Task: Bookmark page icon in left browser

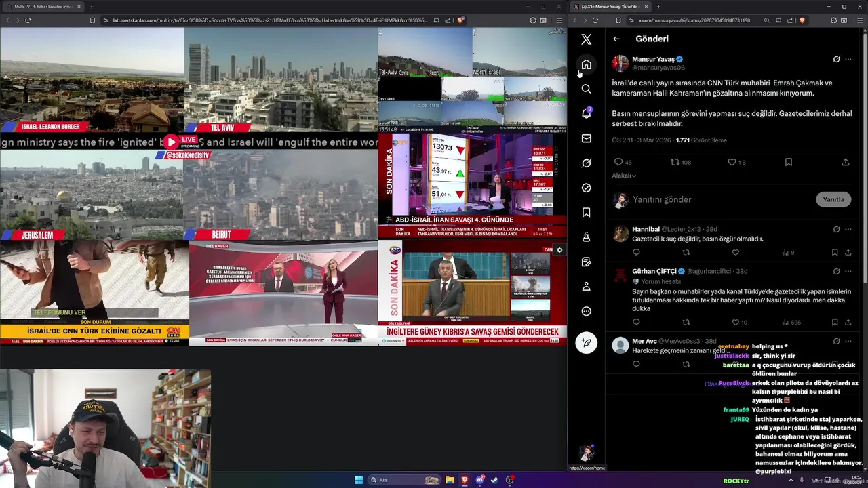Action: coord(92,20)
